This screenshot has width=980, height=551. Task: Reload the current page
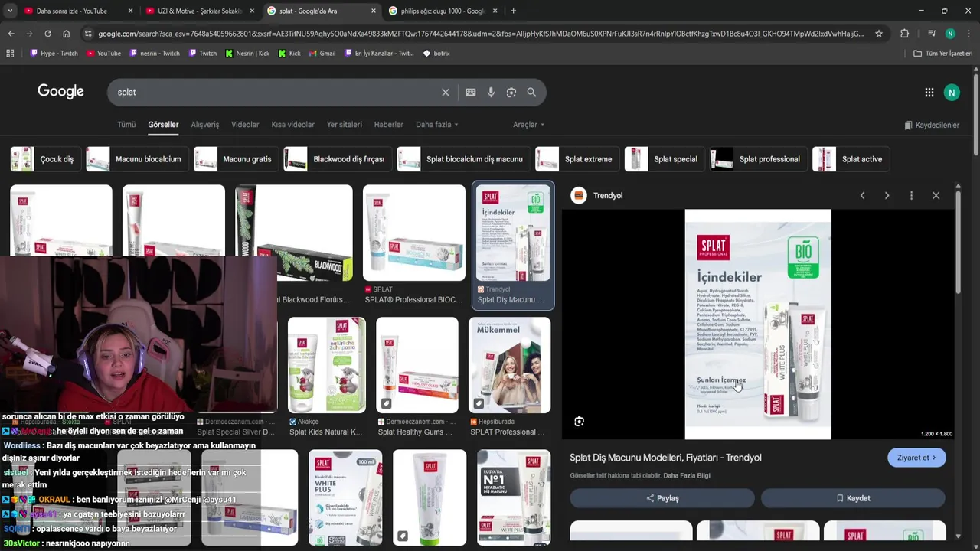click(x=47, y=34)
